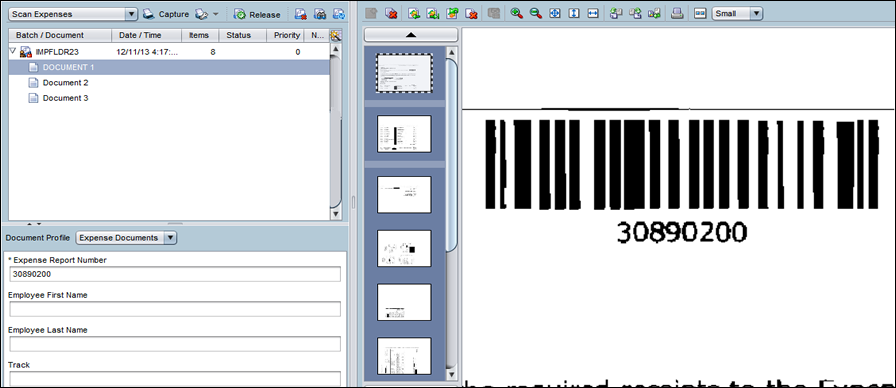896x388 pixels.
Task: Click the thumbnail scrollbar up arrow
Action: (452, 53)
